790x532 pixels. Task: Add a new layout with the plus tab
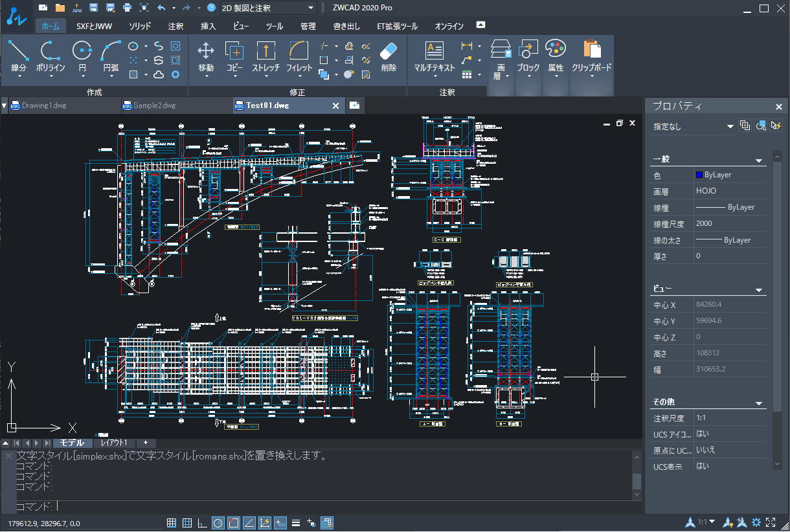click(x=145, y=443)
